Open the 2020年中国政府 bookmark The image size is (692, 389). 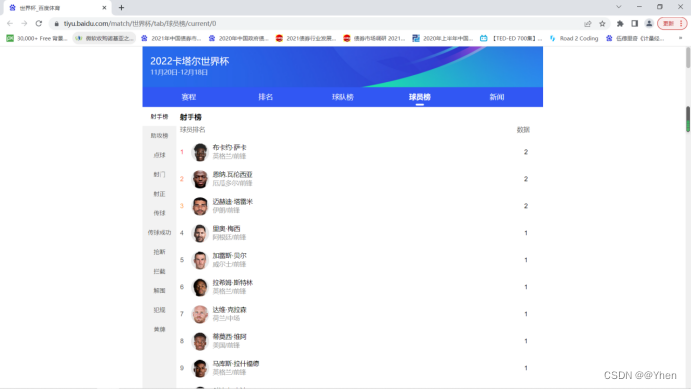click(239, 38)
